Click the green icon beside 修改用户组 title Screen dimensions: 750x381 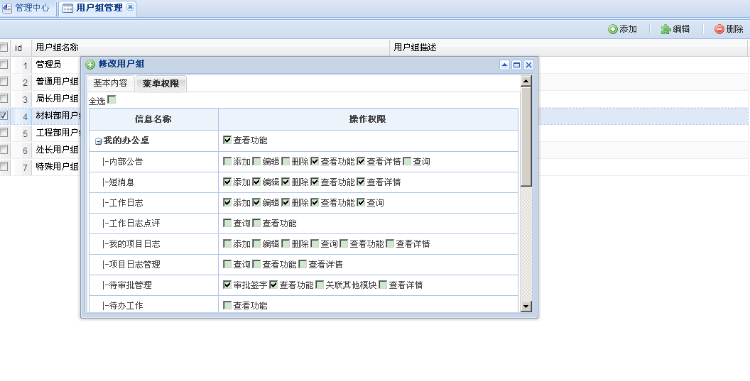[x=90, y=65]
